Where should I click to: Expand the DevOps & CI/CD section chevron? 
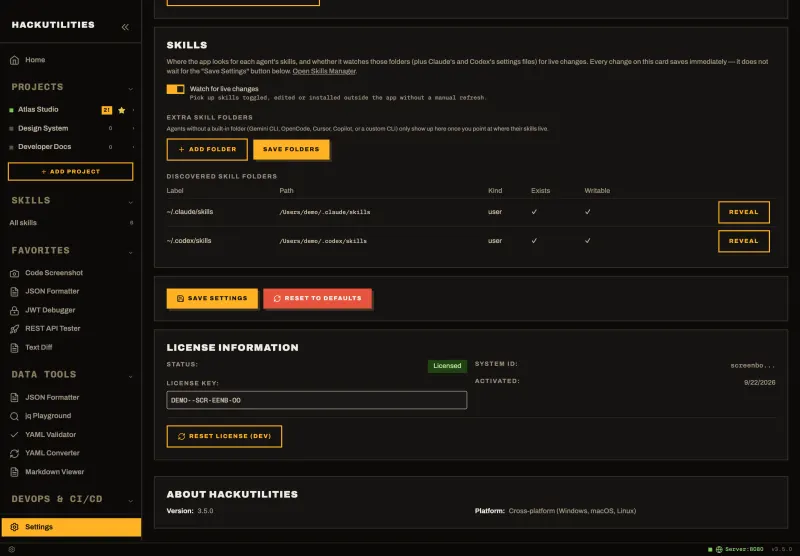[x=130, y=501]
